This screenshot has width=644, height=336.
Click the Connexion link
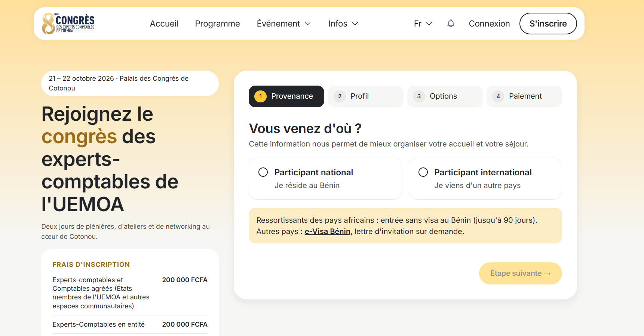click(489, 24)
